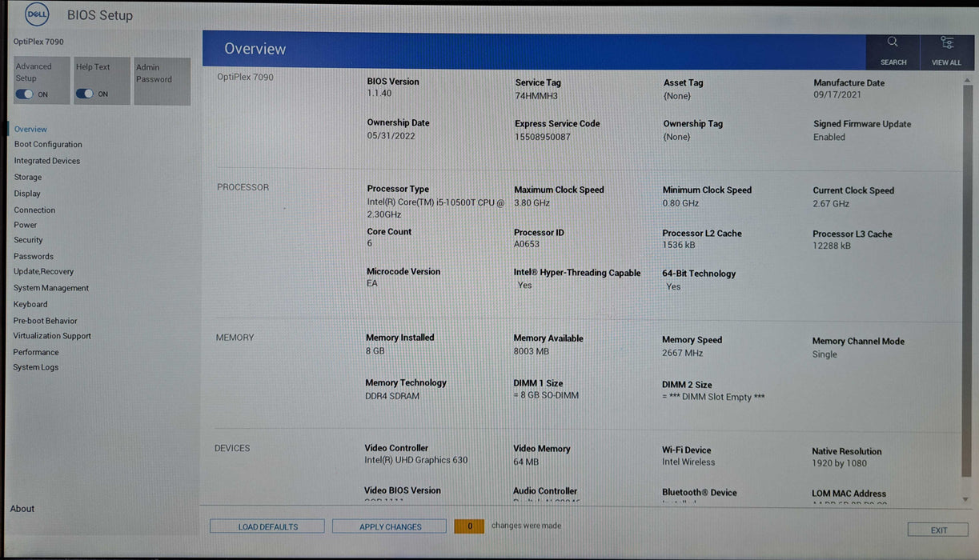979x560 pixels.
Task: Open Passwords section
Action: tap(34, 257)
